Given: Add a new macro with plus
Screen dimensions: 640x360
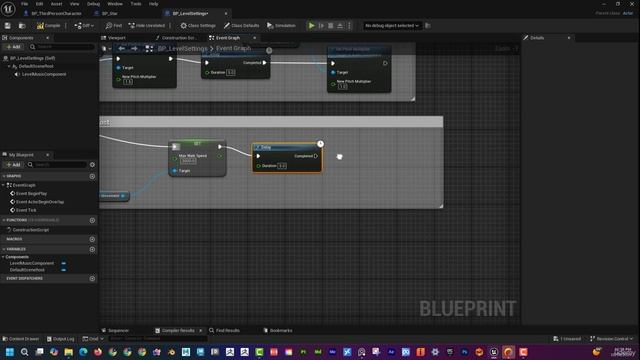Looking at the screenshot, I should (x=92, y=239).
